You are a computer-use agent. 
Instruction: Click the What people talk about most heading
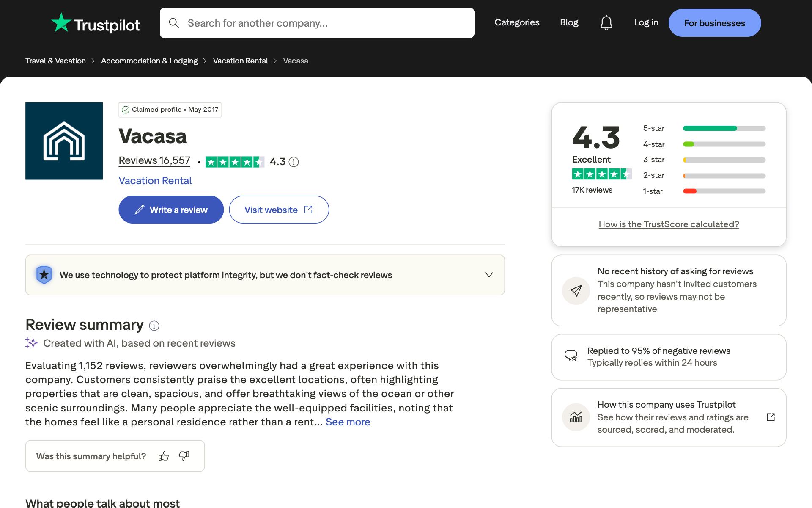tap(102, 502)
